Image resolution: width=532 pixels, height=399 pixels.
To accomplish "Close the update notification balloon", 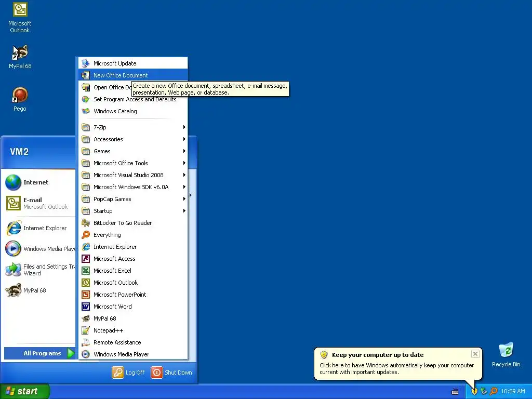I will click(x=475, y=354).
